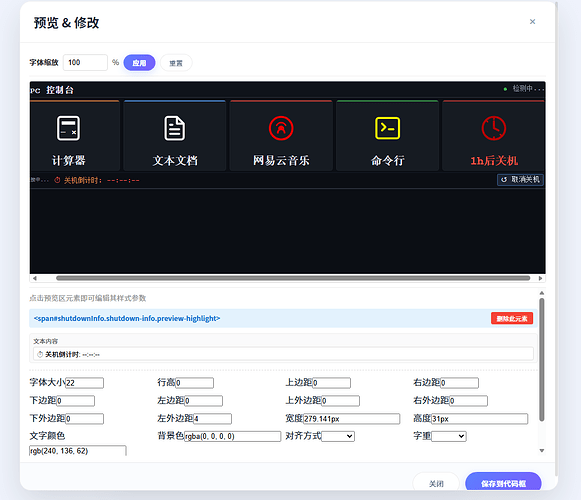Screen dimensions: 581x500
Task: Open the 对齐方式 alignment dropdown
Action: coord(338,436)
